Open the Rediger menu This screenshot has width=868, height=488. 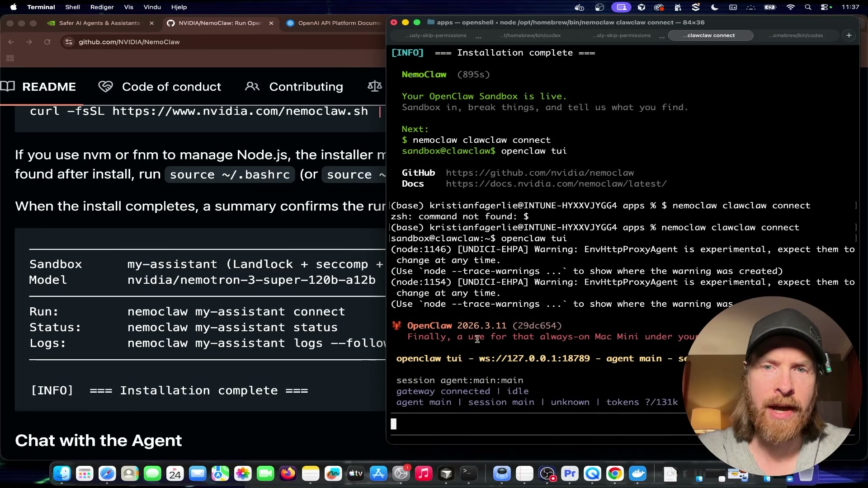(102, 7)
